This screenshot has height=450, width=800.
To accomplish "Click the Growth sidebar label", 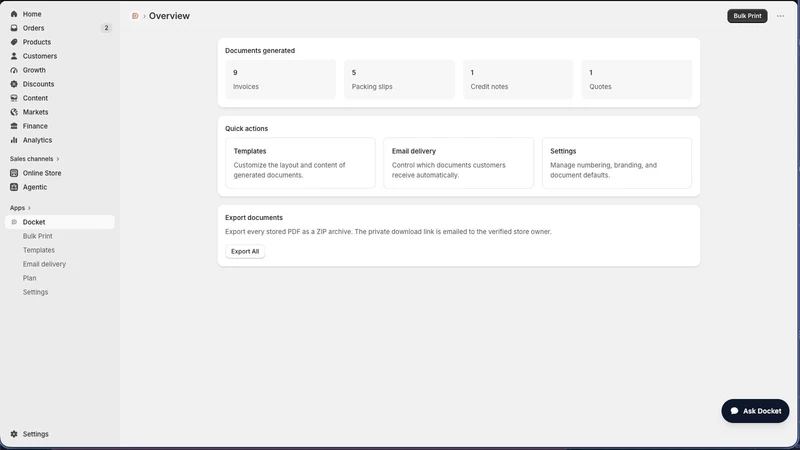I will pyautogui.click(x=34, y=70).
